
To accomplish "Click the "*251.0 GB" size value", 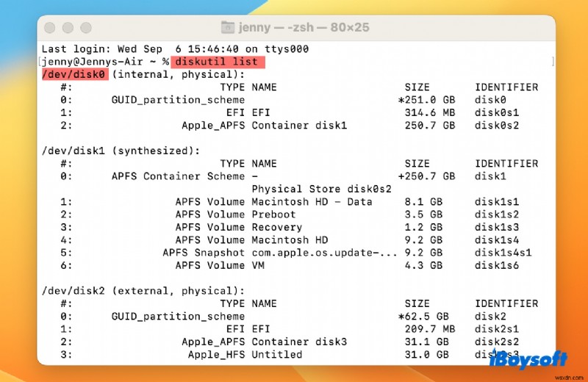I will click(x=426, y=100).
